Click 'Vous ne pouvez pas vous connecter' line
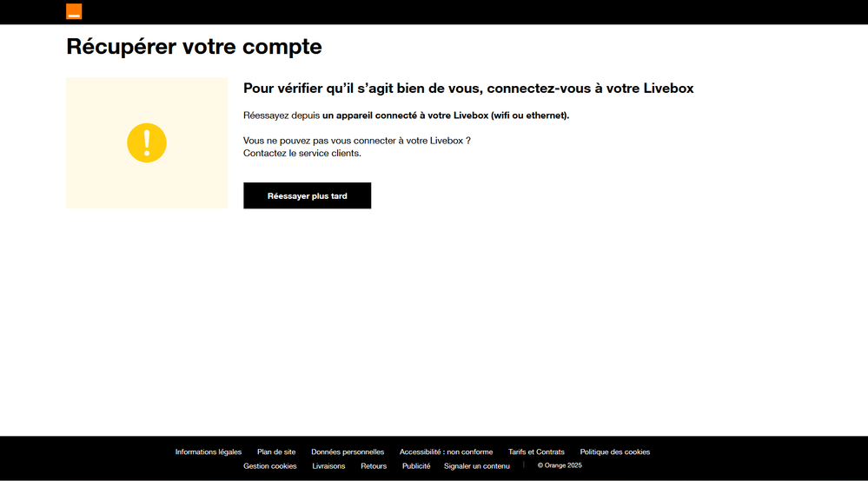The height and width of the screenshot is (481, 868). click(357, 141)
